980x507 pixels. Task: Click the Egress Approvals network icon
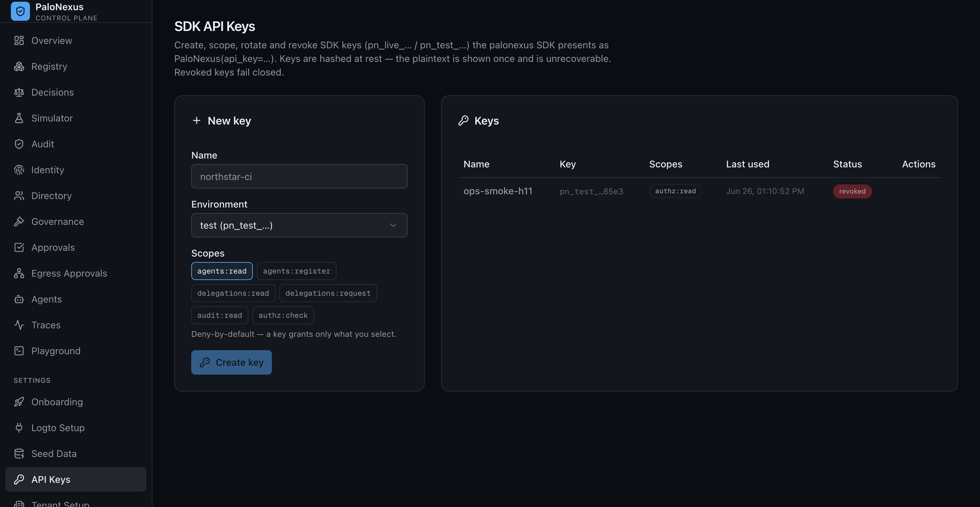click(19, 273)
